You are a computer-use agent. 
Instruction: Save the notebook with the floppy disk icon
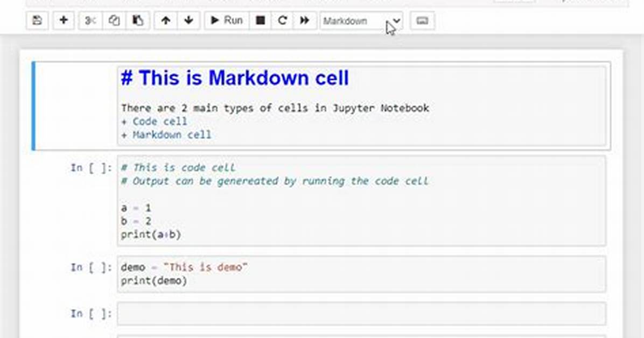point(37,20)
